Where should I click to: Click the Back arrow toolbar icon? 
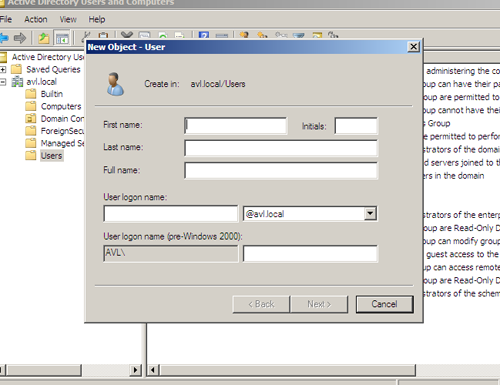pos(4,38)
